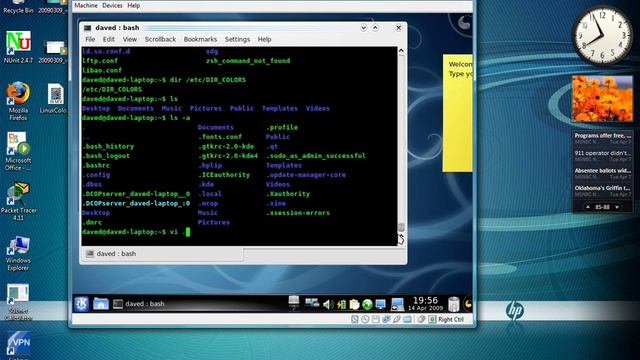Select the NUnit 2.4.7 desktop shortcut
The image size is (640, 360).
pos(18,47)
